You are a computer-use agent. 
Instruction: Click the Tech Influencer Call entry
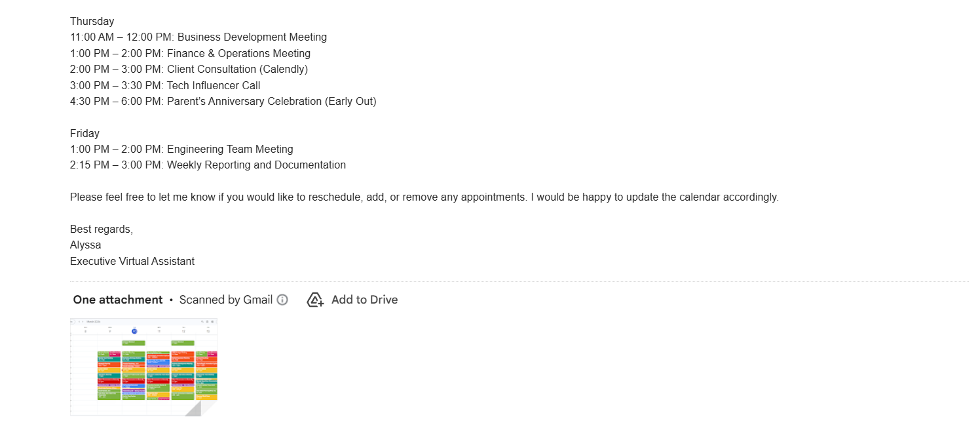click(x=165, y=86)
